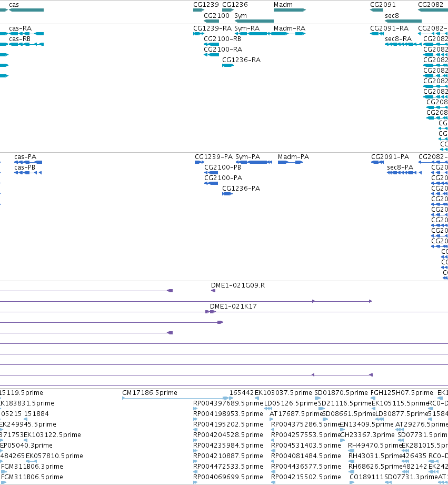Select the CG1236-PA protein label
This screenshot has width=448, height=485.
pos(241,189)
